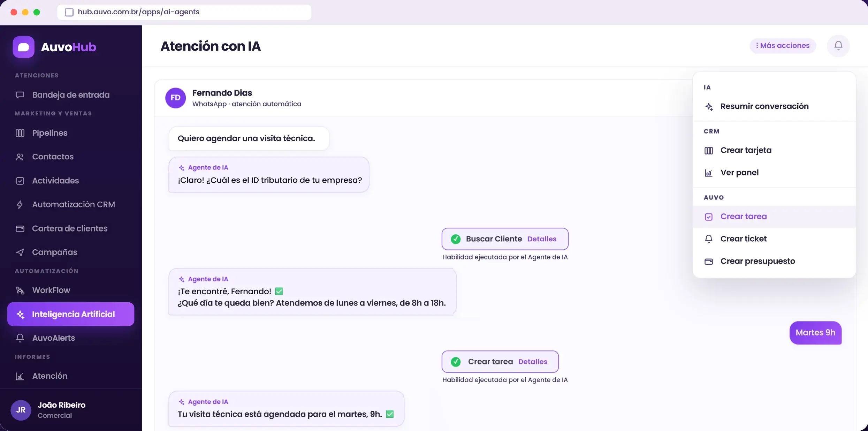868x431 pixels.
Task: Open AuvoAlerts in the sidebar
Action: pyautogui.click(x=71, y=338)
